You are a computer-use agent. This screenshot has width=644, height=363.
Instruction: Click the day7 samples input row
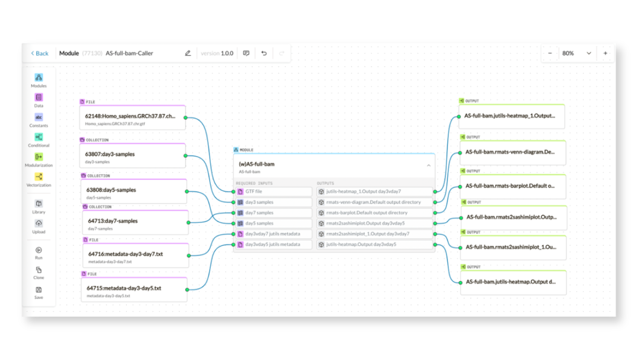click(274, 213)
